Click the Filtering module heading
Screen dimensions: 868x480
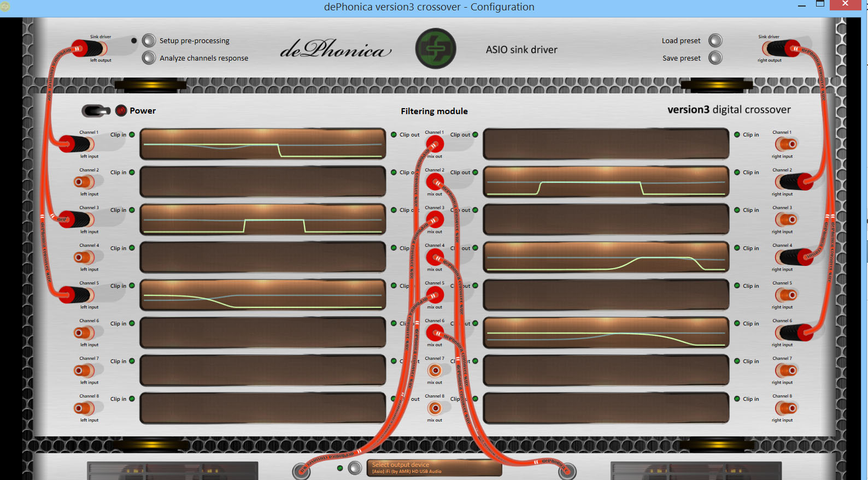(x=434, y=111)
